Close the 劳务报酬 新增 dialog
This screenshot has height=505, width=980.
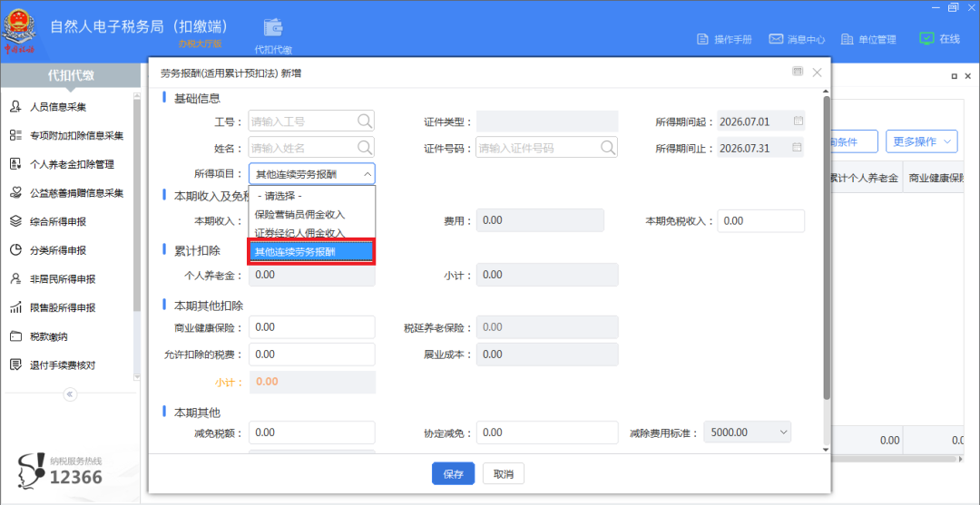point(817,73)
